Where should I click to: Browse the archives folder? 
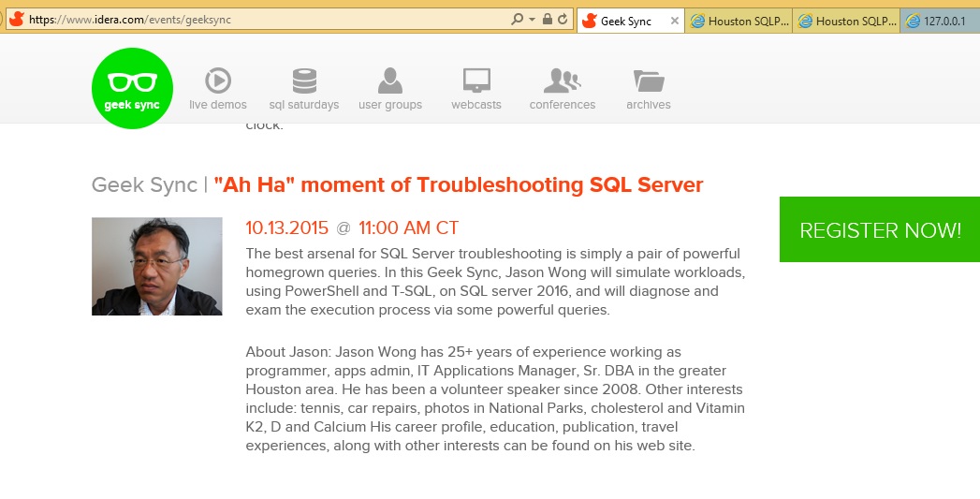click(648, 89)
